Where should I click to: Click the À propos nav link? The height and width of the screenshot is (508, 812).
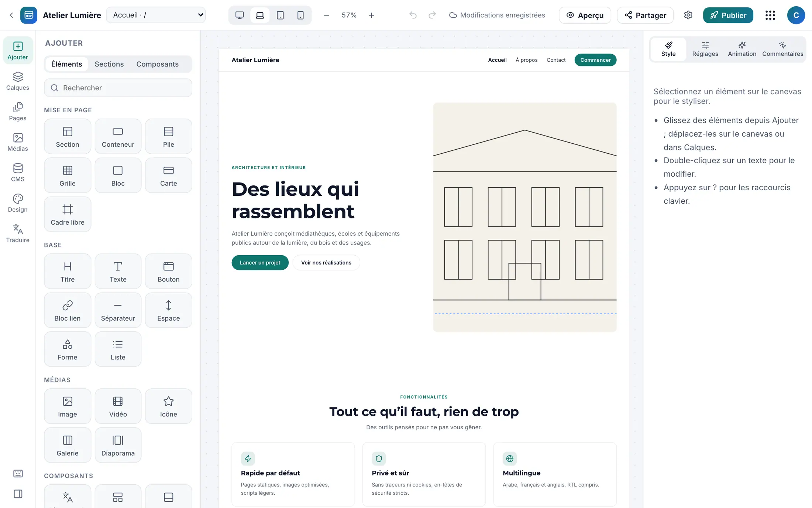(x=526, y=60)
